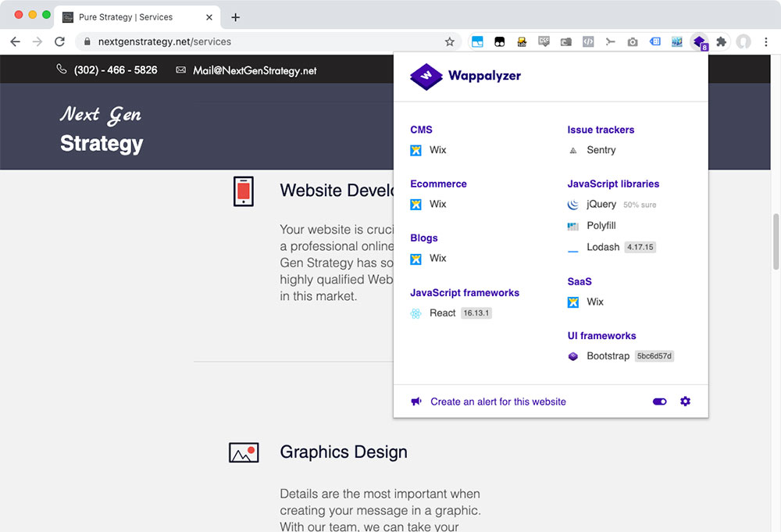This screenshot has height=532, width=781.
Task: Click the Bootstrap icon under UI frameworks
Action: pos(573,356)
